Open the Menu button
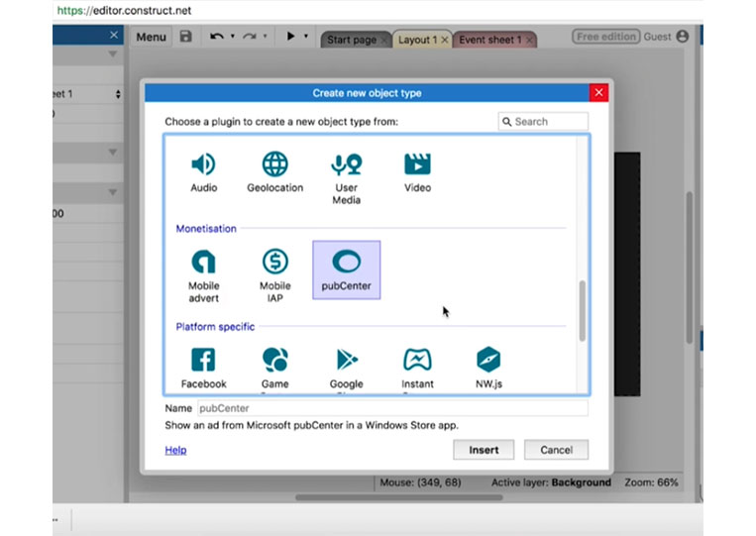756x536 pixels. [151, 37]
